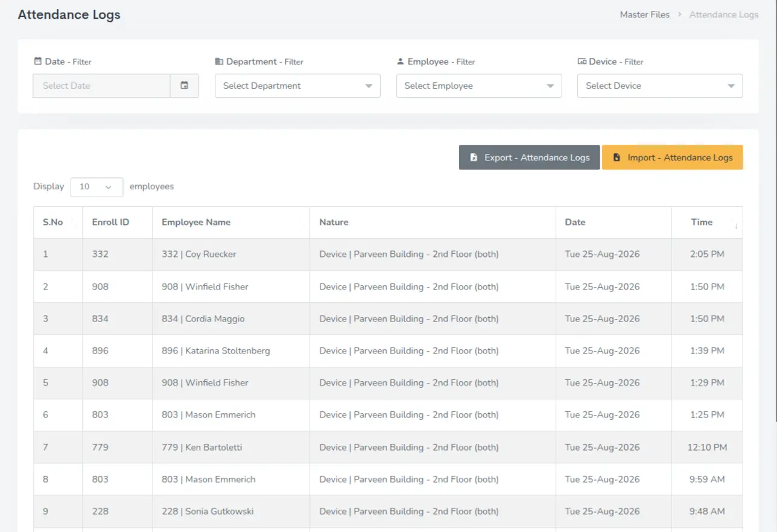Click the 9:48 AM time cell
The height and width of the screenshot is (532, 777).
(707, 511)
